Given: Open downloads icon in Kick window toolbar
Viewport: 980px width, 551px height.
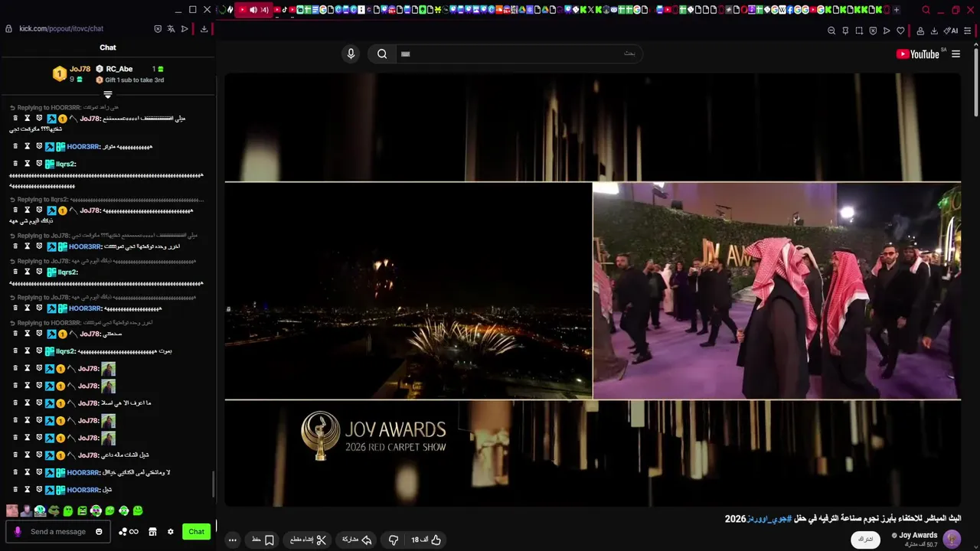Looking at the screenshot, I should (204, 29).
